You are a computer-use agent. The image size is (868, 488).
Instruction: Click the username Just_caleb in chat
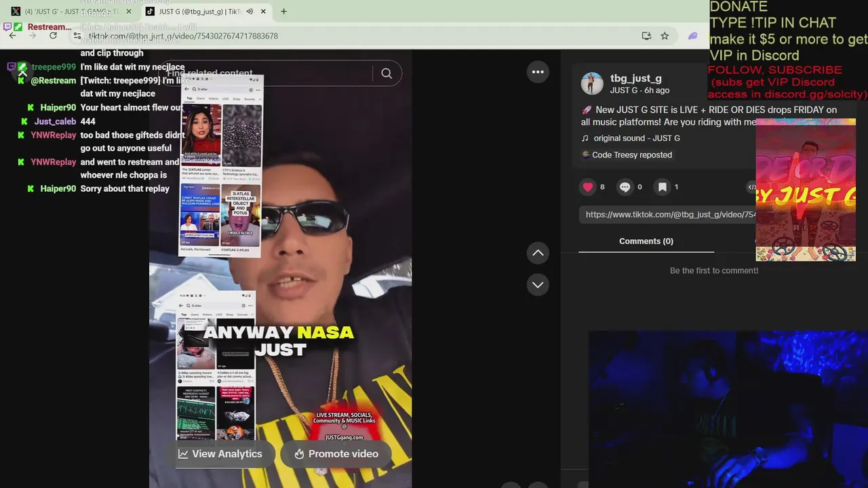pos(55,121)
